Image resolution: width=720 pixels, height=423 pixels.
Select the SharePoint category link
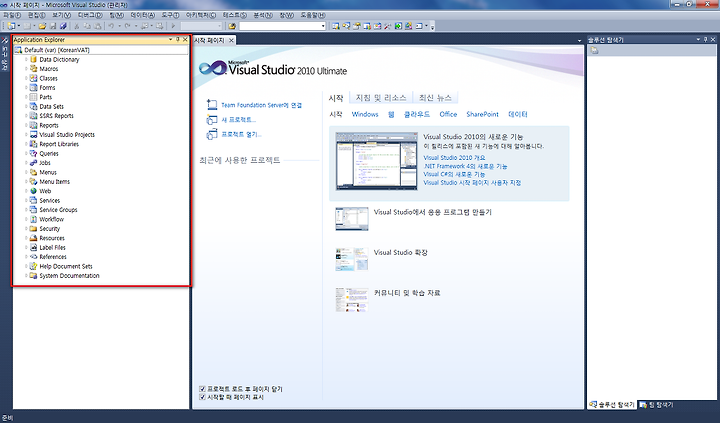pos(482,114)
